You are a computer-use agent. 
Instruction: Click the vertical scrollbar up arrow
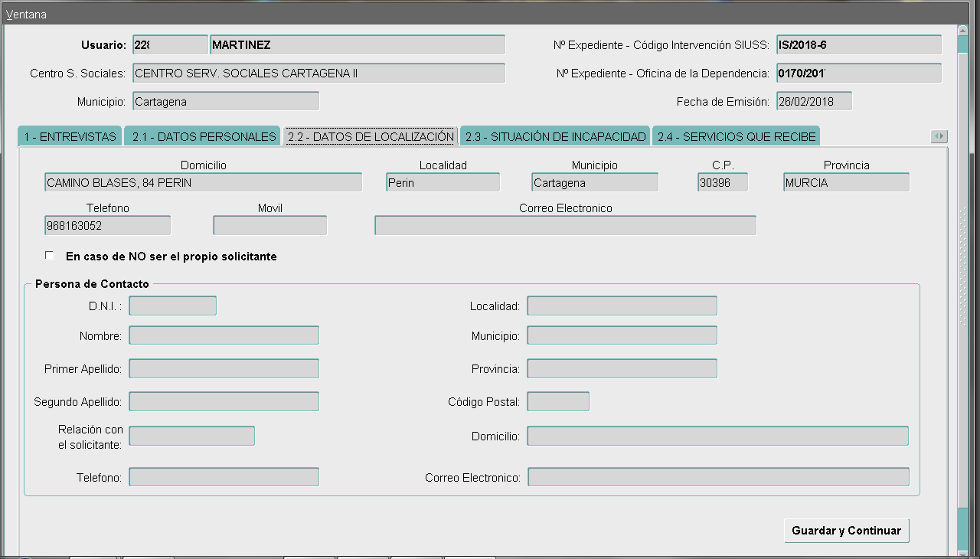click(962, 30)
